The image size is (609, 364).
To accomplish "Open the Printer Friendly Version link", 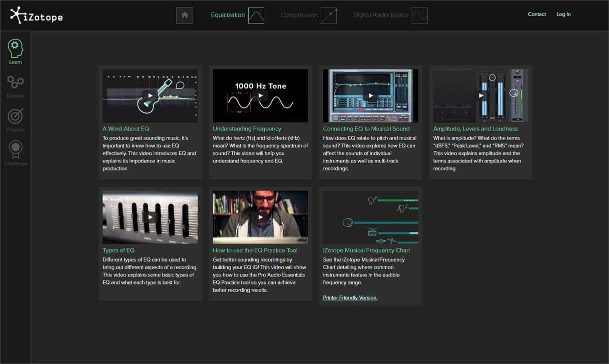I will pos(350,297).
